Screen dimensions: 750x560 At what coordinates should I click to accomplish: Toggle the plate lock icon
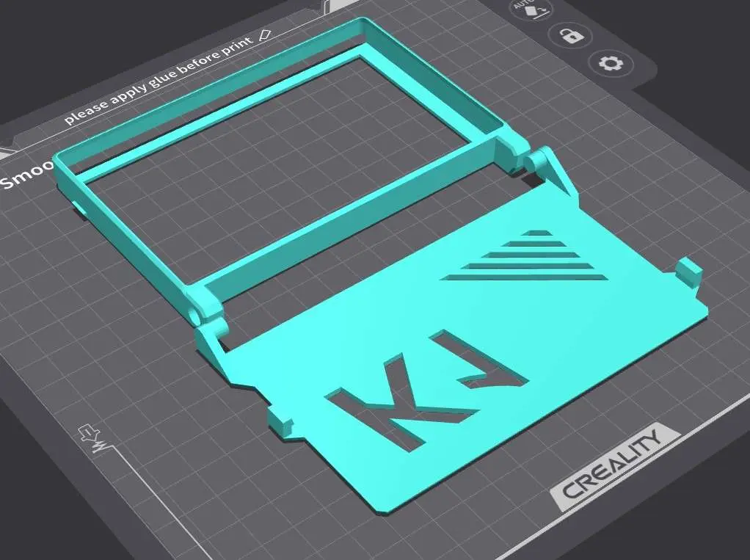571,34
